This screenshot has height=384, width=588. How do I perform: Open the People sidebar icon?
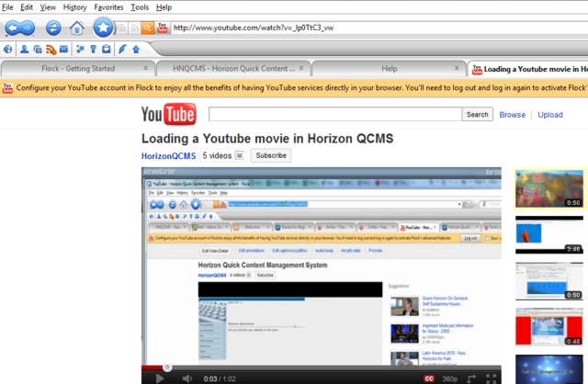tap(25, 49)
